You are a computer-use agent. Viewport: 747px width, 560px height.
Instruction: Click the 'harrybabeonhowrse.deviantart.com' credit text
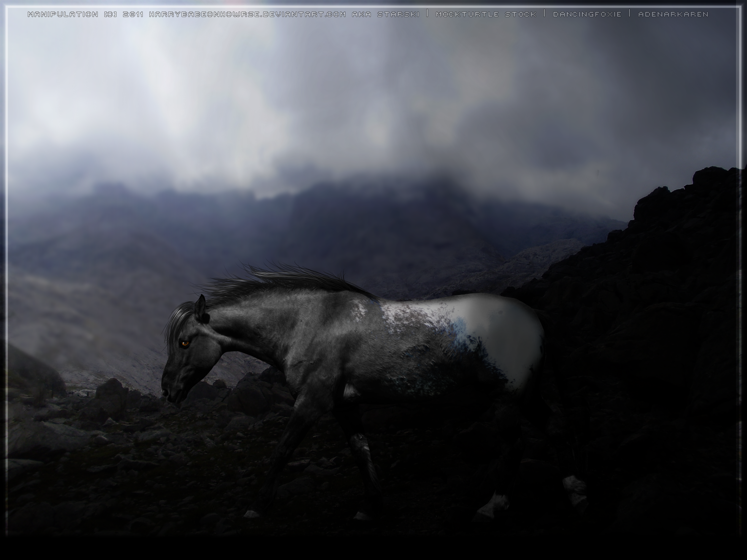click(x=248, y=14)
